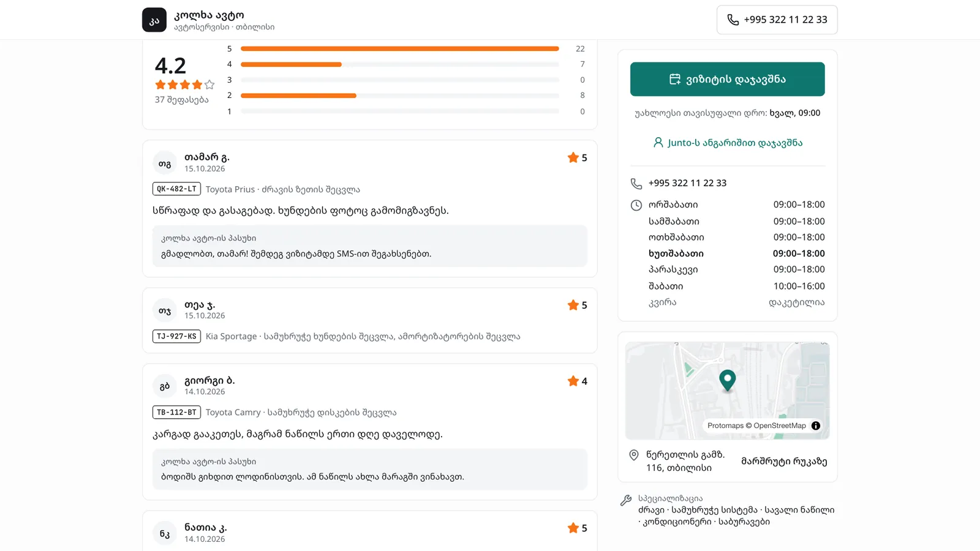Call +995 322 11 22 33 header button
The width and height of the screenshot is (980, 551).
click(777, 20)
